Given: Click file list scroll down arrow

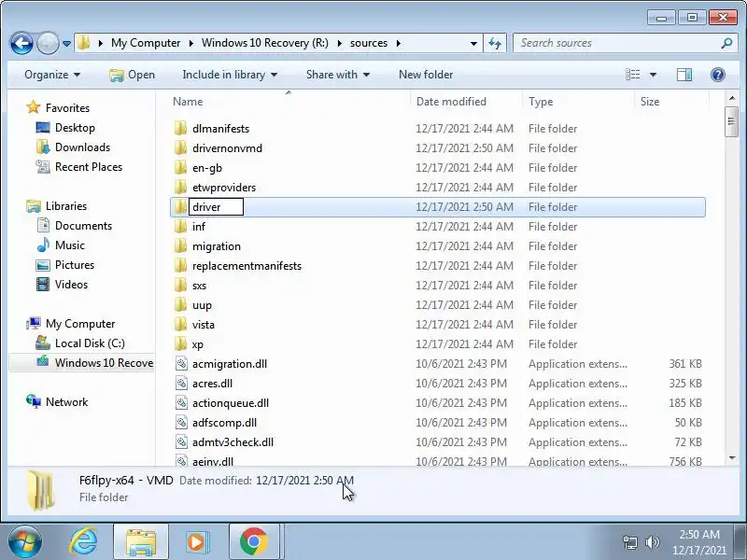Looking at the screenshot, I should pos(732,458).
